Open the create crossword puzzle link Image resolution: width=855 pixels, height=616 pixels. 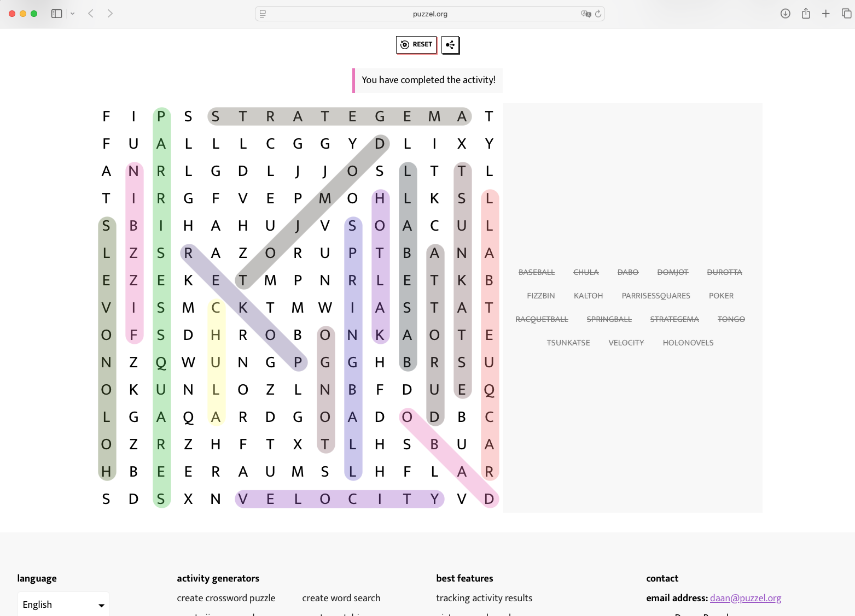pyautogui.click(x=226, y=598)
